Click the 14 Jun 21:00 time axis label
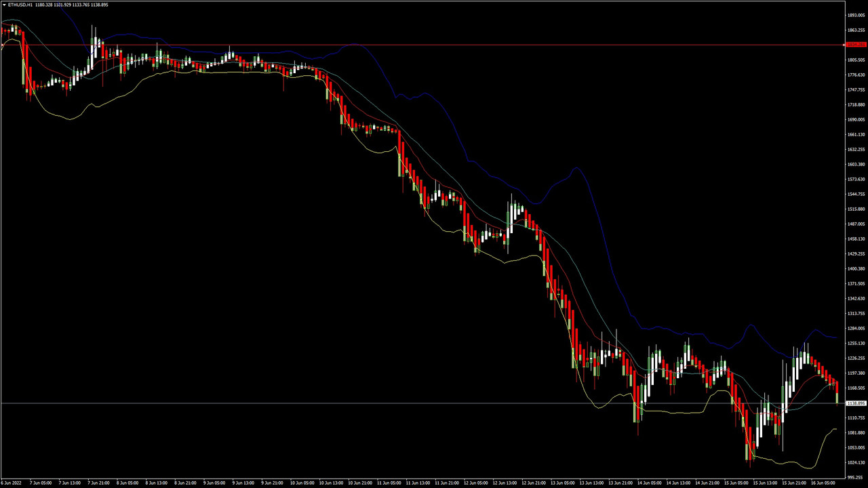The image size is (868, 488). pyautogui.click(x=708, y=483)
